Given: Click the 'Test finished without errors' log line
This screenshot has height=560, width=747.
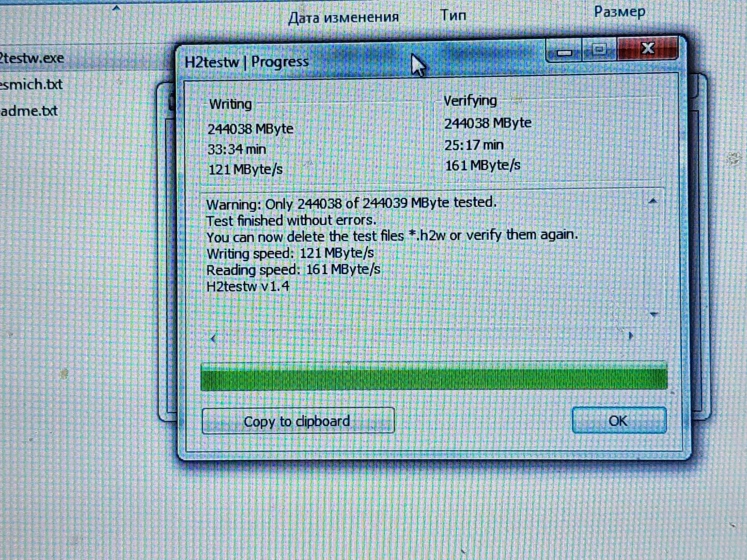Looking at the screenshot, I should click(x=291, y=220).
